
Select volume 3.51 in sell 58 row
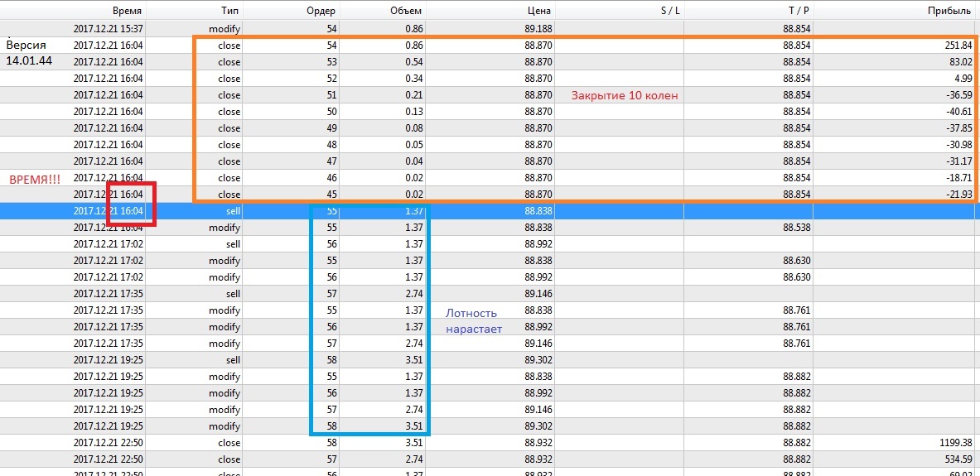413,360
